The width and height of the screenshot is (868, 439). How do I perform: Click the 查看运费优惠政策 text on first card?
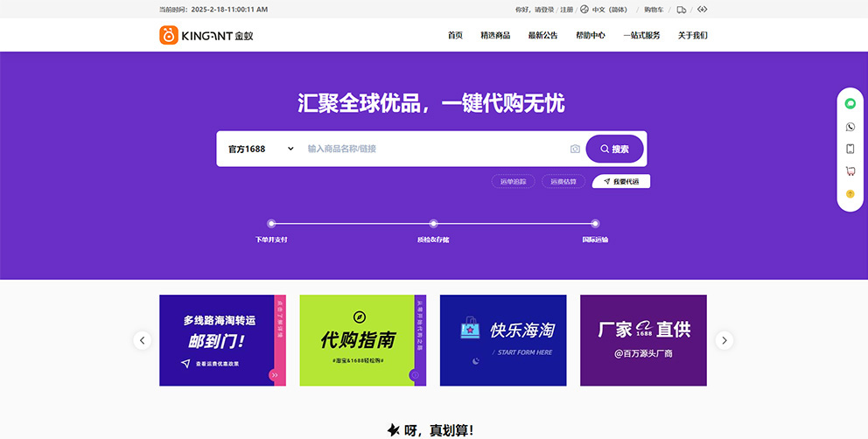pyautogui.click(x=218, y=365)
